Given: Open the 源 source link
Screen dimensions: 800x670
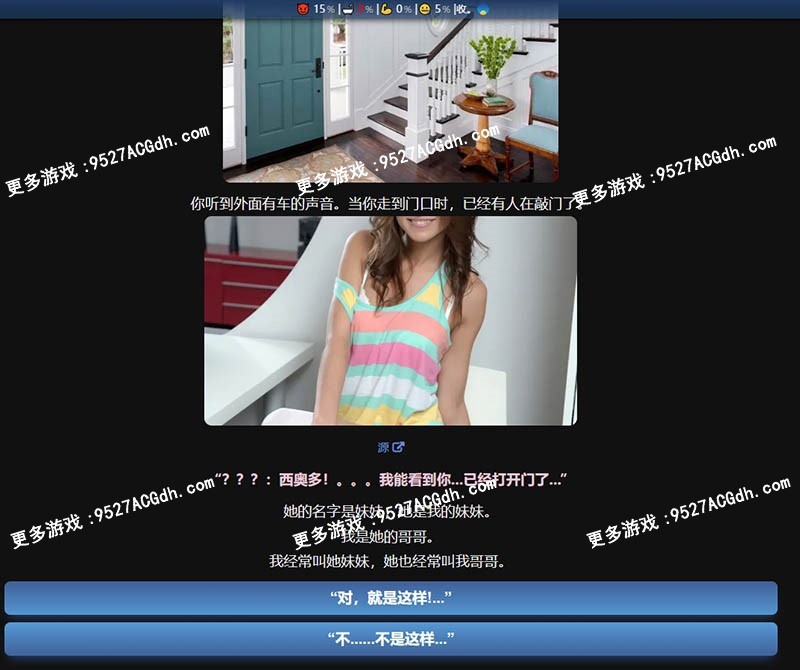Looking at the screenshot, I should (383, 448).
